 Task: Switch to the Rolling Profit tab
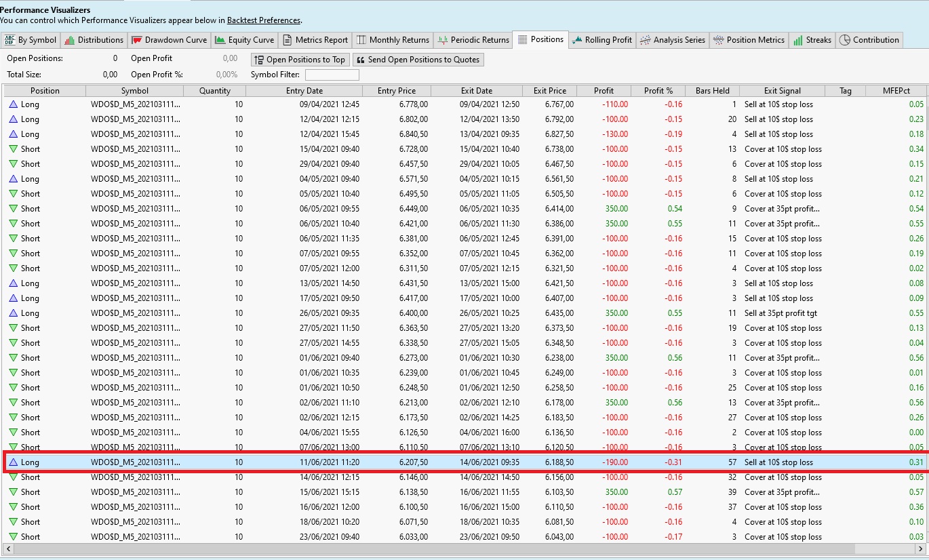click(x=601, y=40)
